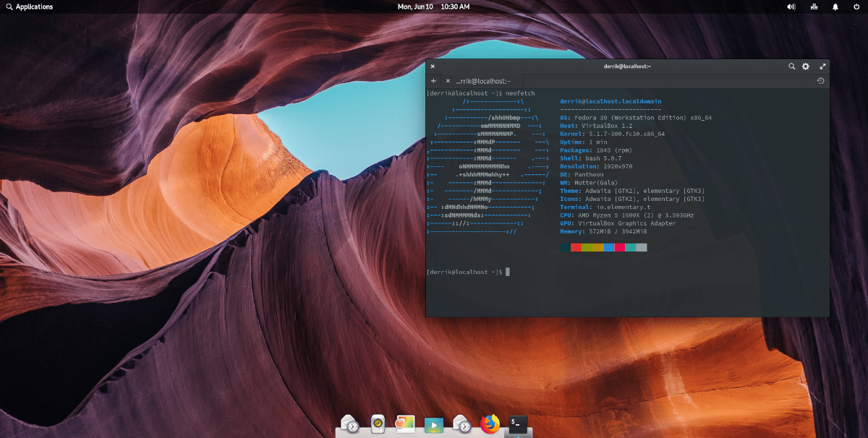The height and width of the screenshot is (438, 868).
Task: Click the "WM: Mutter(Gala)" line
Action: click(590, 183)
